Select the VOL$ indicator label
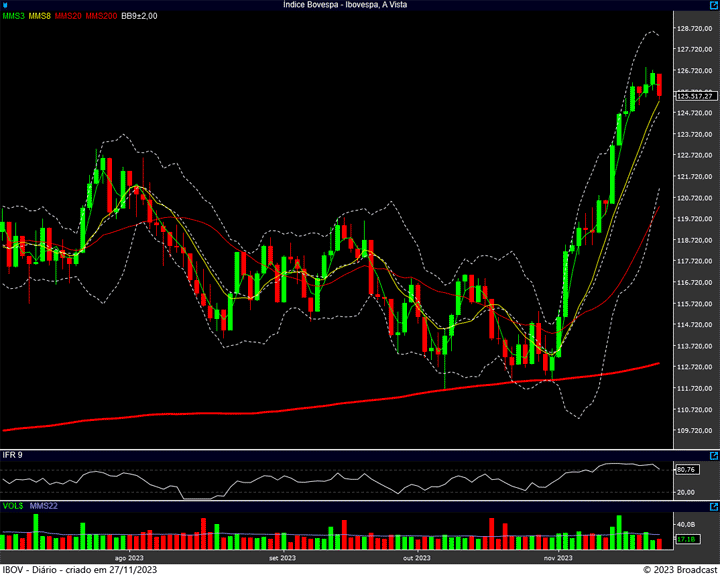Viewport: 720px width, 575px height. (12, 506)
